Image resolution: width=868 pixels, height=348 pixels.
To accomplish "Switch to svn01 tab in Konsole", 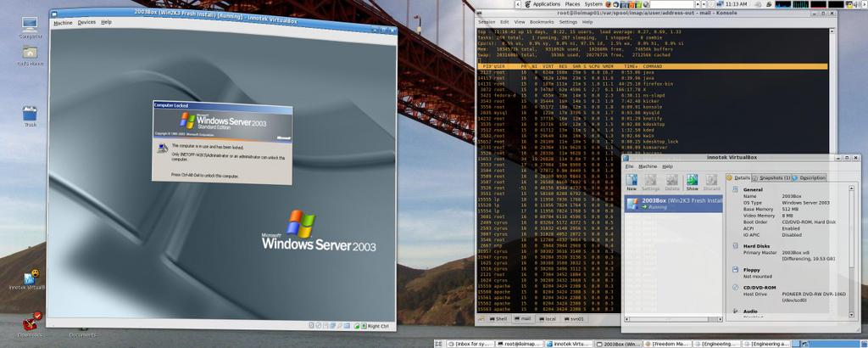I will click(x=574, y=319).
